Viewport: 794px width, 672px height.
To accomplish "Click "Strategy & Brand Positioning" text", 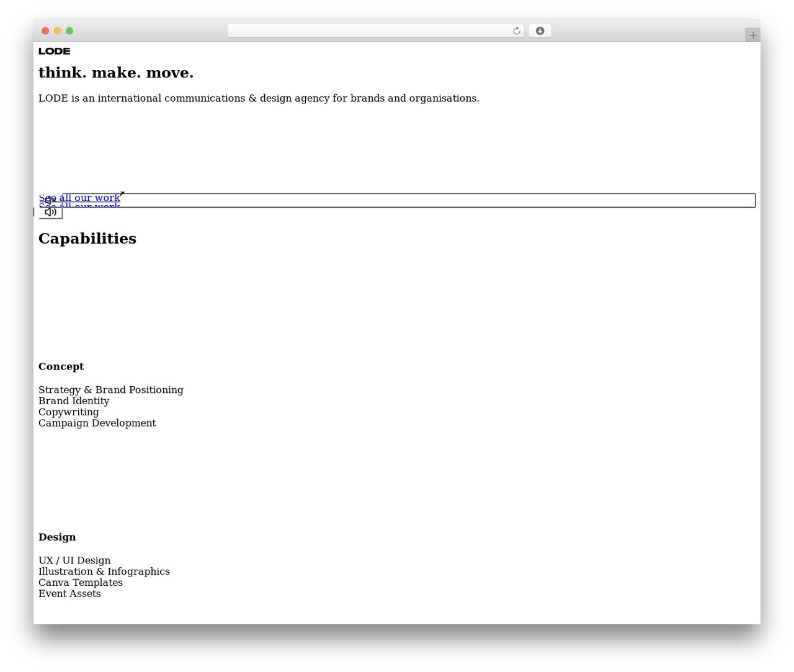I will (x=111, y=390).
